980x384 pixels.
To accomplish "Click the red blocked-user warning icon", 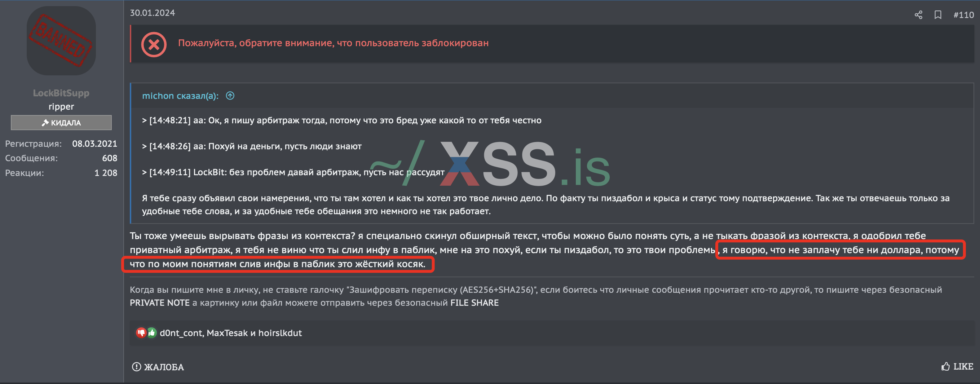I will pyautogui.click(x=154, y=44).
